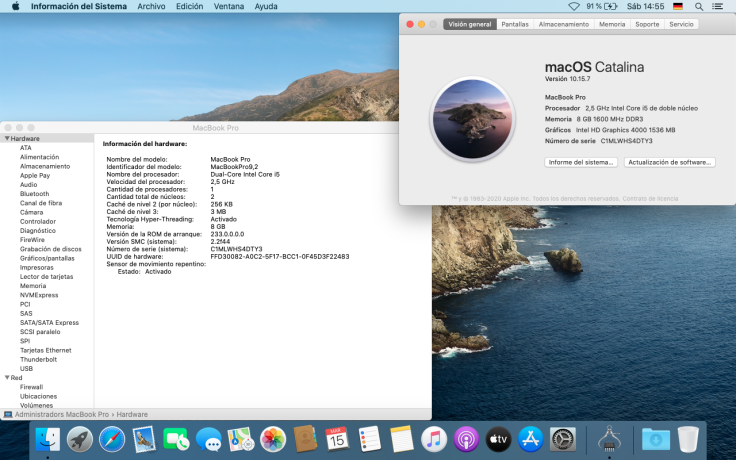Image resolution: width=736 pixels, height=460 pixels.
Task: Open the Apple menu
Action: (15, 6)
